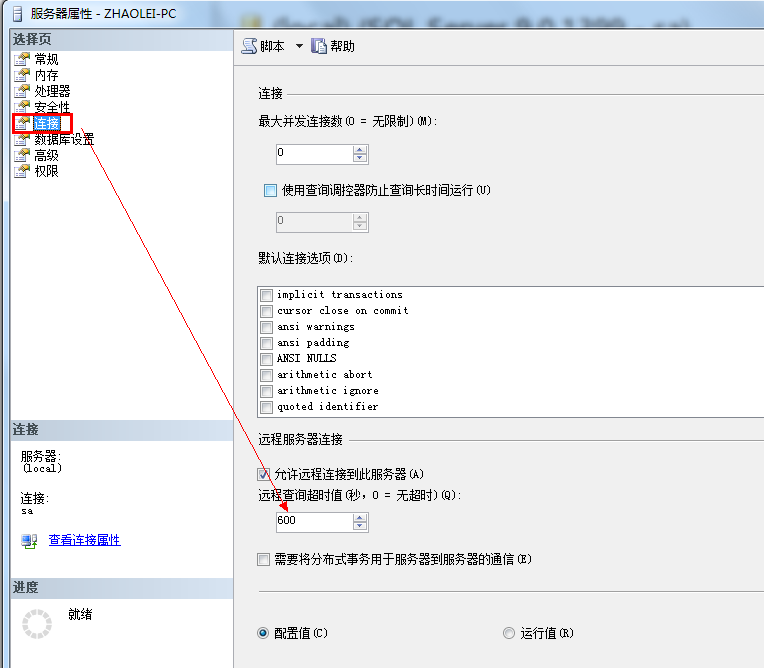
Task: Open the 查看连接属性 link
Action: coord(84,540)
